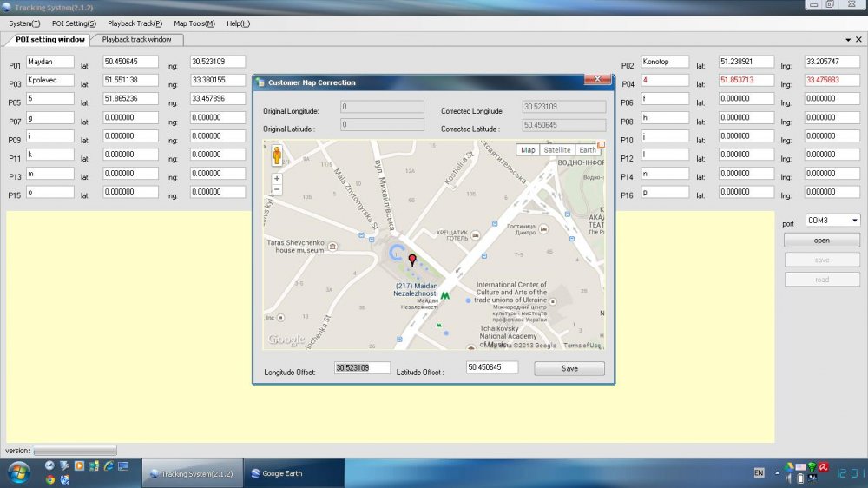868x488 pixels.
Task: Switch map to Earth view
Action: coord(588,150)
